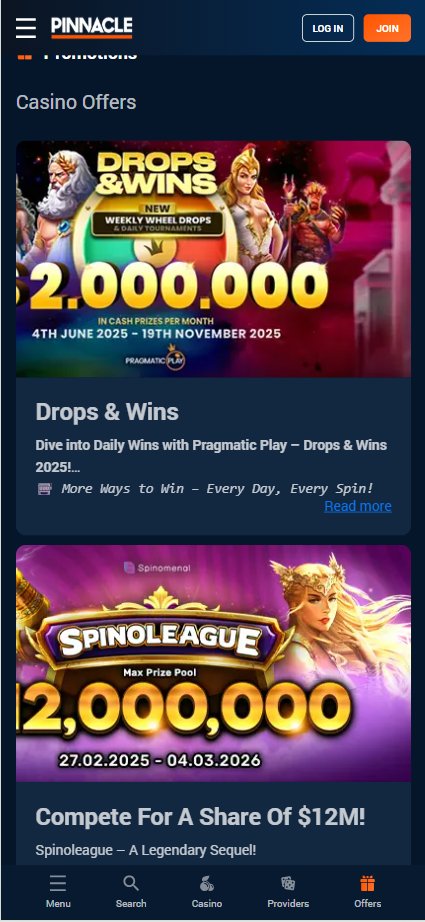Follow the Read more link
This screenshot has height=922, width=425.
(357, 506)
